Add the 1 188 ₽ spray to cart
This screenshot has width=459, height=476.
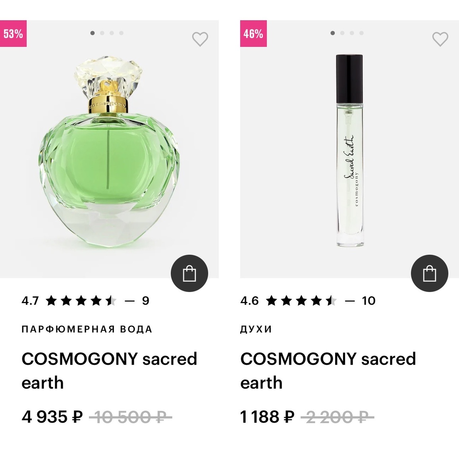[429, 273]
